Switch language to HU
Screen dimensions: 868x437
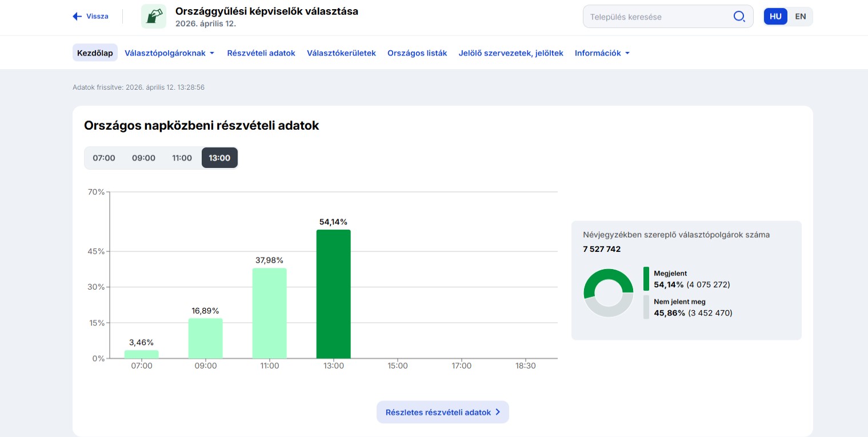pos(775,17)
